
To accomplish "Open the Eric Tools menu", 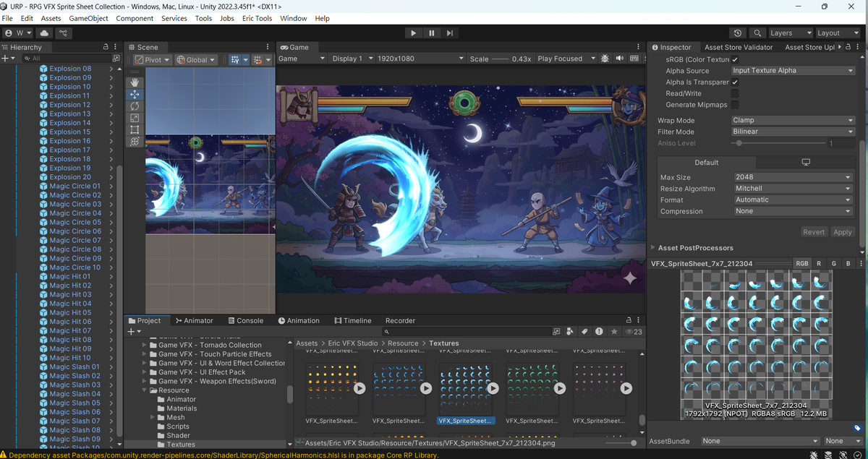I will coord(257,18).
